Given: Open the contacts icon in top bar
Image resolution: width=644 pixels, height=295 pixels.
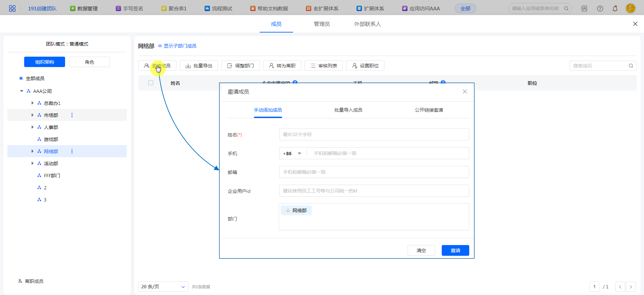Looking at the screenshot, I should coord(584,8).
